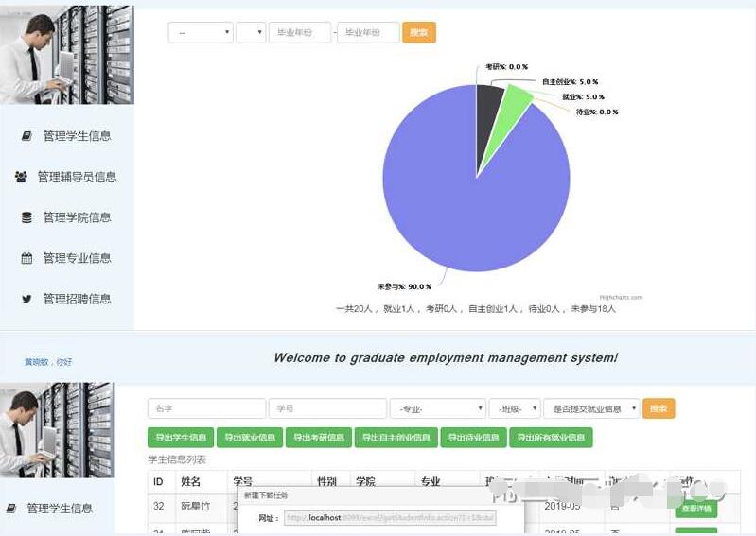Expand the first dropdown showing dashes
Image resolution: width=756 pixels, height=536 pixels.
coord(201,33)
